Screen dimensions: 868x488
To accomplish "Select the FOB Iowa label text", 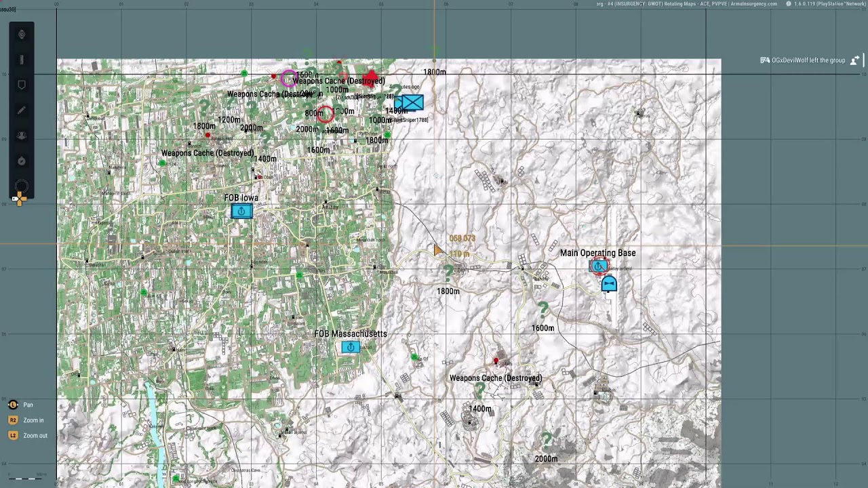I will pos(241,198).
